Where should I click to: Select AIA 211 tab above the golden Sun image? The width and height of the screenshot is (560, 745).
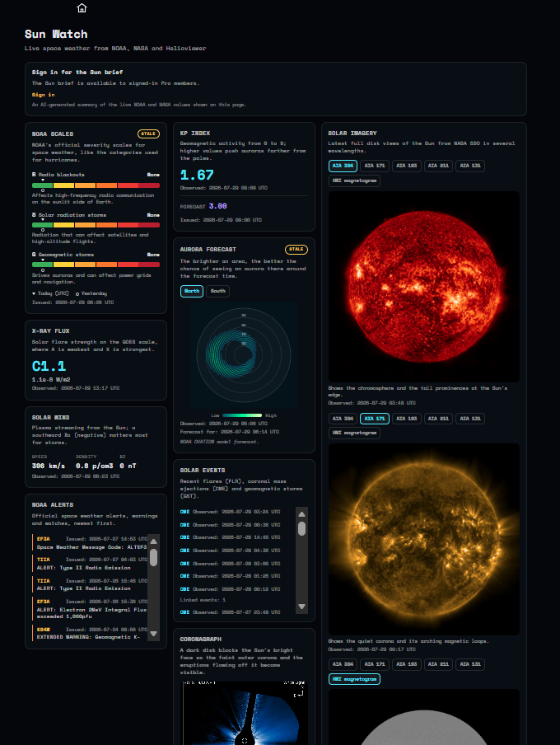[x=438, y=419]
